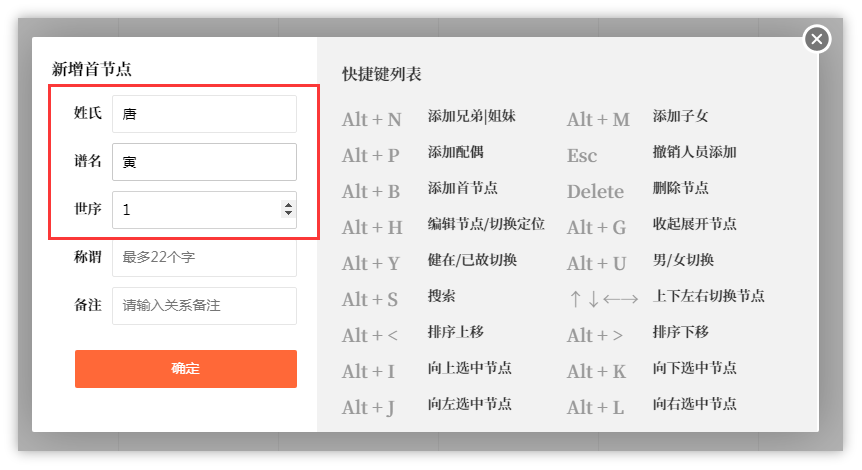
Task: Click the Alt + I shortcut text
Action: (368, 371)
